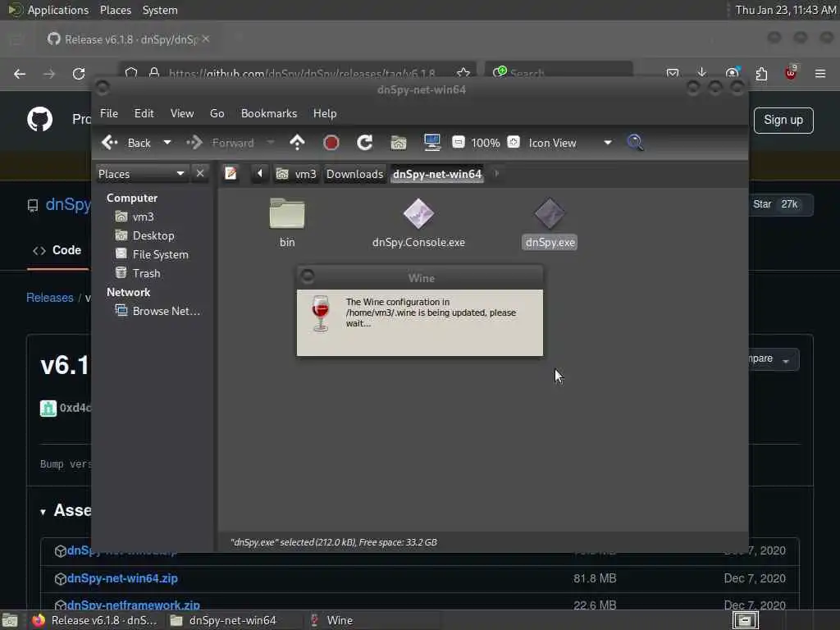The height and width of the screenshot is (630, 840).
Task: Open Firefox extensions puzzle icon
Action: tap(761, 73)
